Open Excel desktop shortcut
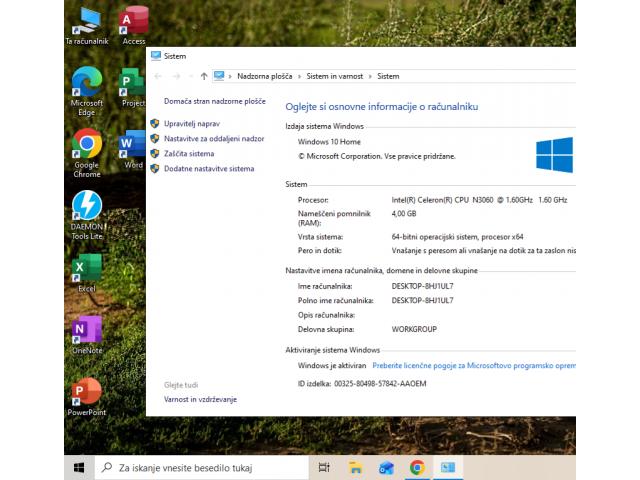Image resolution: width=640 pixels, height=480 pixels. pyautogui.click(x=87, y=269)
